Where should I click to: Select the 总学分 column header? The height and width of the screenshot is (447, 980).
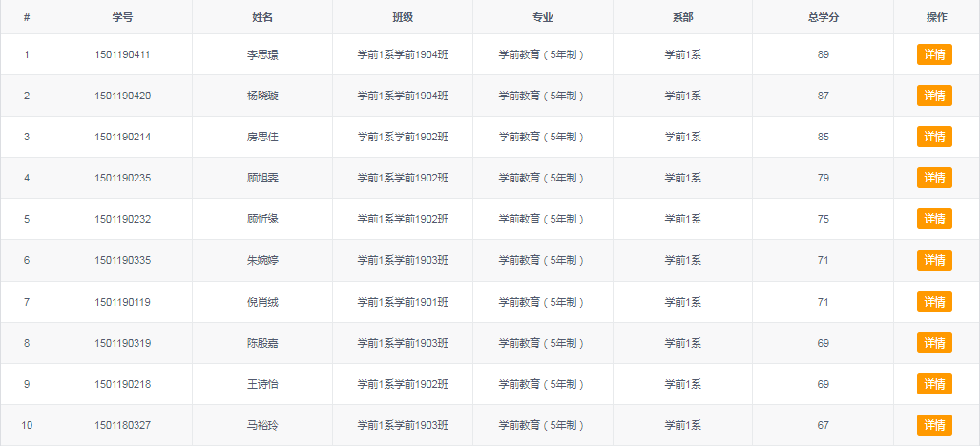click(824, 17)
